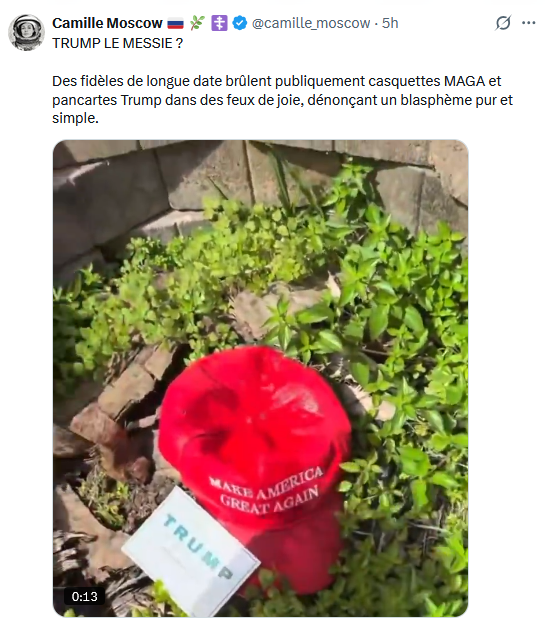Open the @camille_moscow handle link
Image resolution: width=546 pixels, height=630 pixels.
[x=311, y=23]
